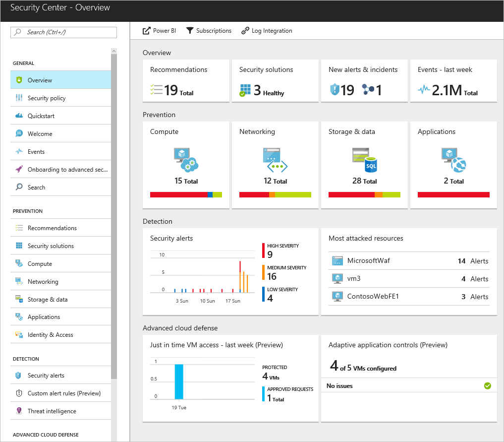504x442 pixels.
Task: Open the Overview menu item
Action: pyautogui.click(x=61, y=80)
